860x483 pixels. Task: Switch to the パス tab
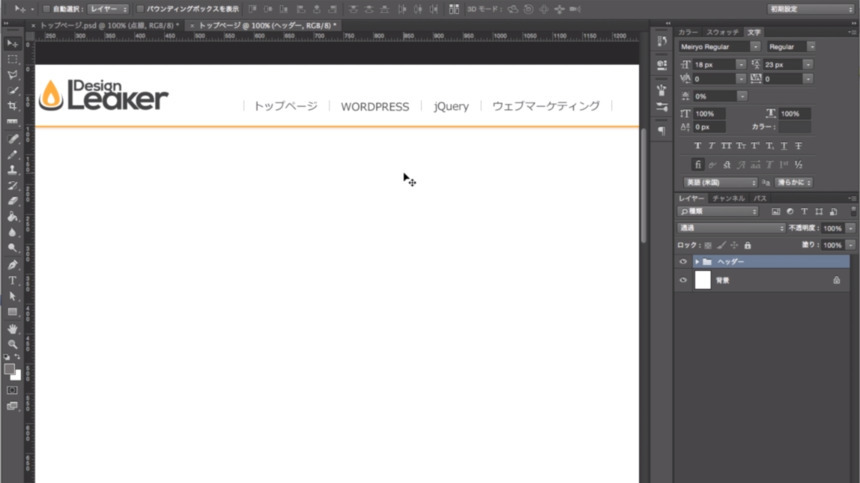pyautogui.click(x=760, y=198)
